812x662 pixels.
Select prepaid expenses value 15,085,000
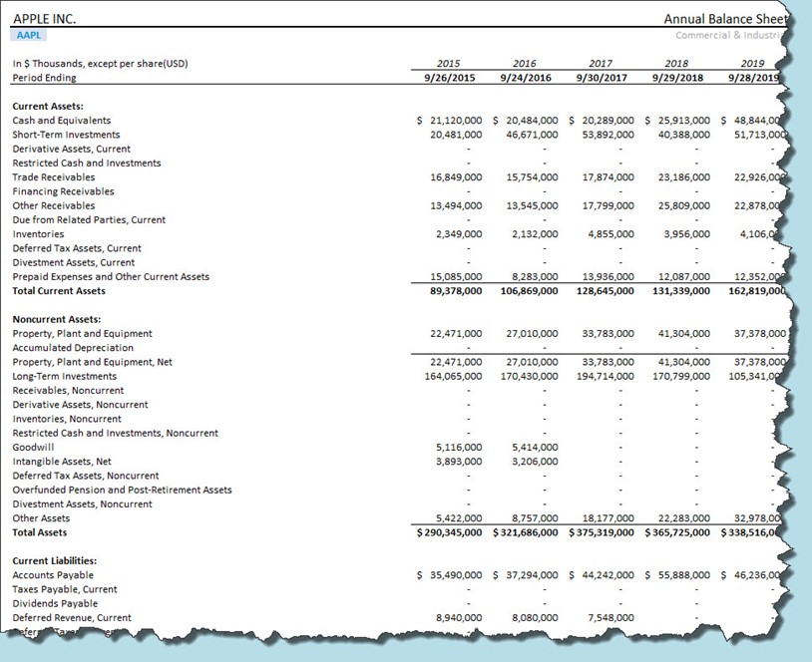pos(456,276)
